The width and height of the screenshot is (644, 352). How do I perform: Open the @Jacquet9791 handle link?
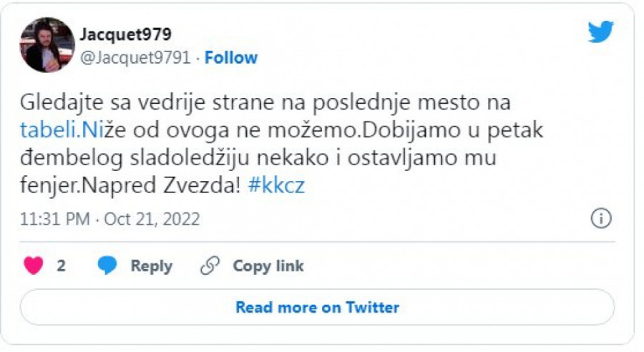coord(135,58)
